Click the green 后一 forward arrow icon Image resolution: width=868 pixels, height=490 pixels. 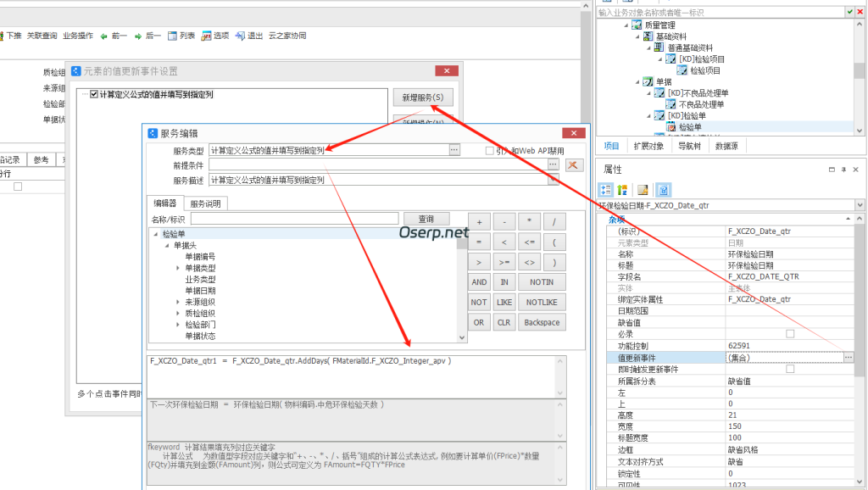click(138, 36)
